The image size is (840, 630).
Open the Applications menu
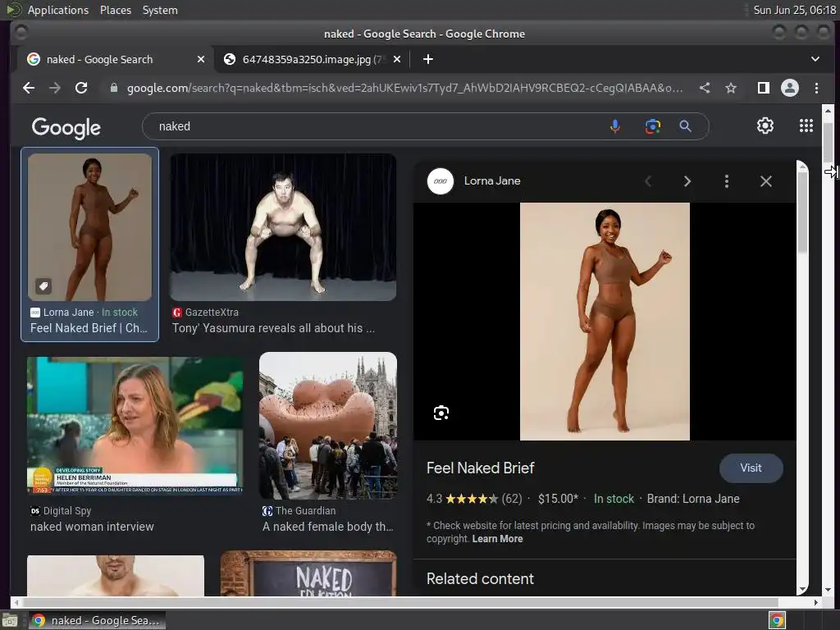[58, 10]
